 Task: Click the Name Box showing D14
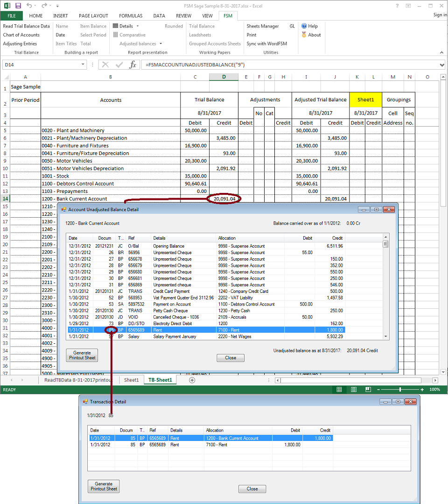pyautogui.click(x=44, y=64)
